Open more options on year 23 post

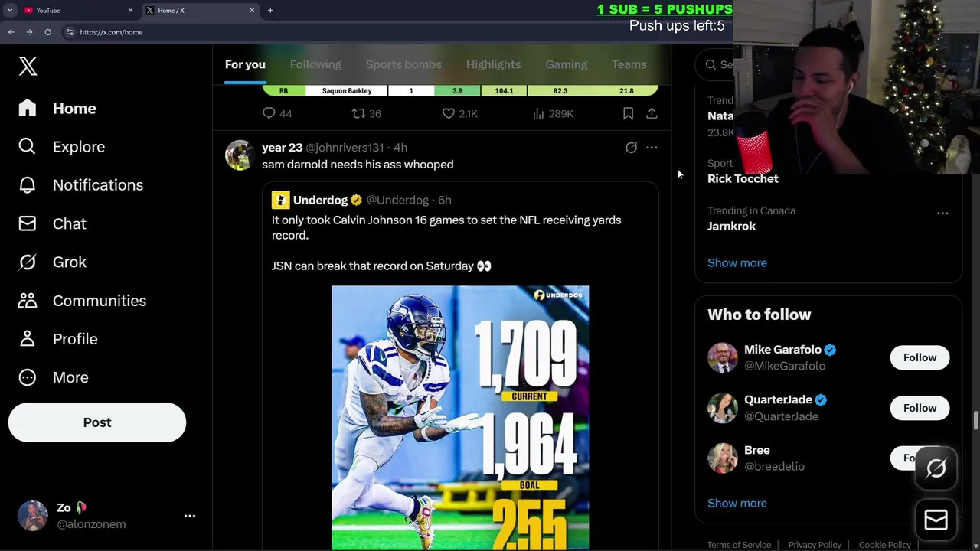tap(652, 148)
